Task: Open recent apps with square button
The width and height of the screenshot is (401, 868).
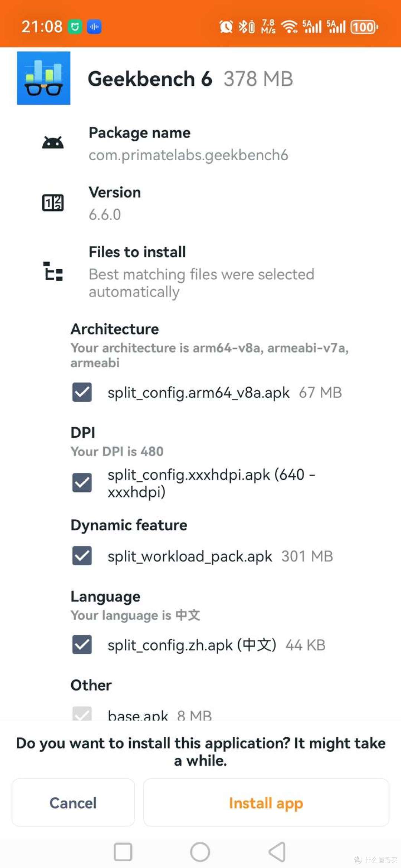Action: click(x=123, y=851)
